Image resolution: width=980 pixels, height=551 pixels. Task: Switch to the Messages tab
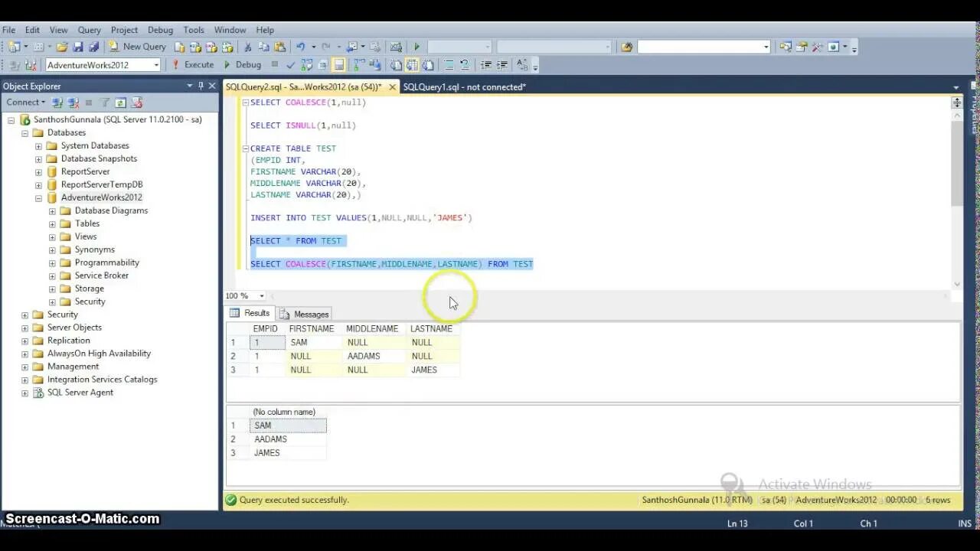(304, 314)
